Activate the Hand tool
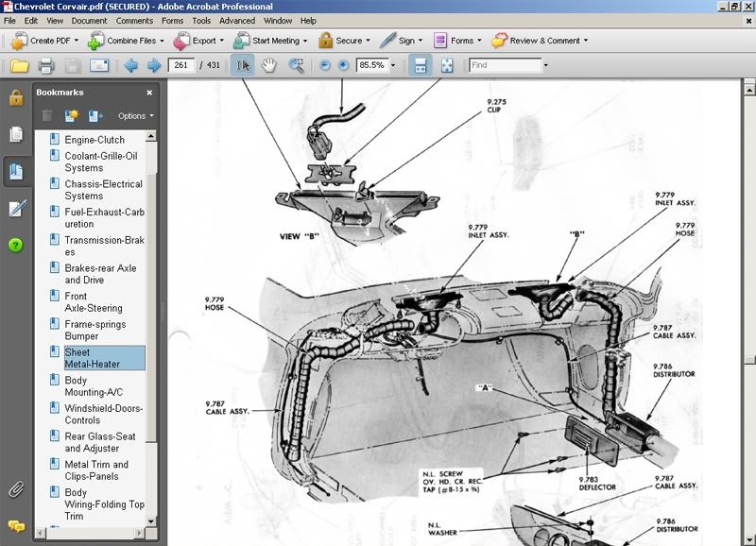This screenshot has width=756, height=546. click(x=268, y=65)
